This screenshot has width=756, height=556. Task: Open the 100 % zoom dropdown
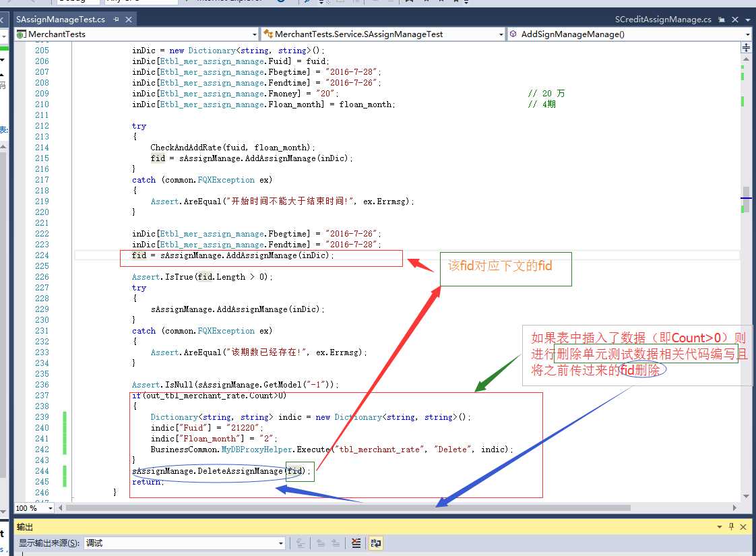point(50,508)
